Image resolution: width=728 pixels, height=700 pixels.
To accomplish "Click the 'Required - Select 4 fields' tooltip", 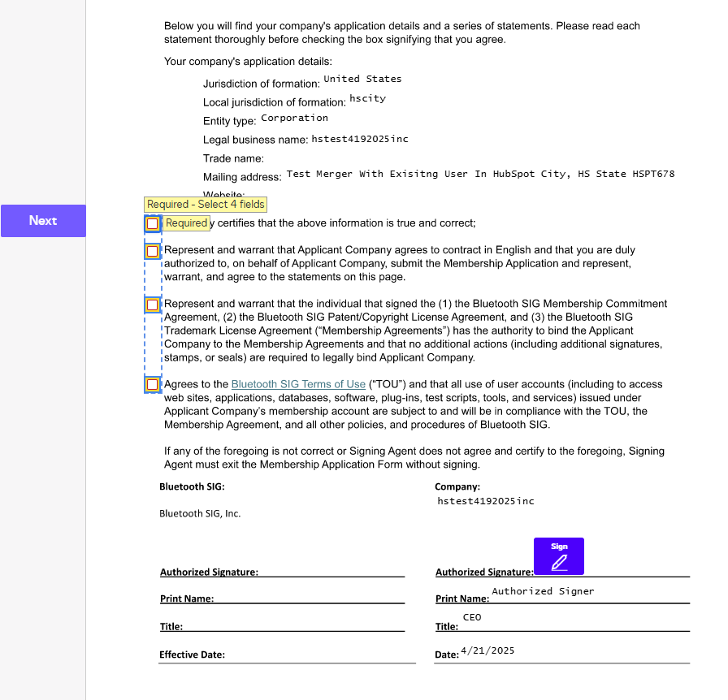I will pyautogui.click(x=206, y=205).
